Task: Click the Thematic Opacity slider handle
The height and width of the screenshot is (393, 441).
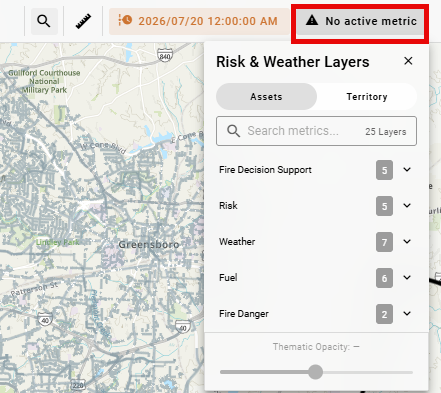Action: (x=315, y=372)
